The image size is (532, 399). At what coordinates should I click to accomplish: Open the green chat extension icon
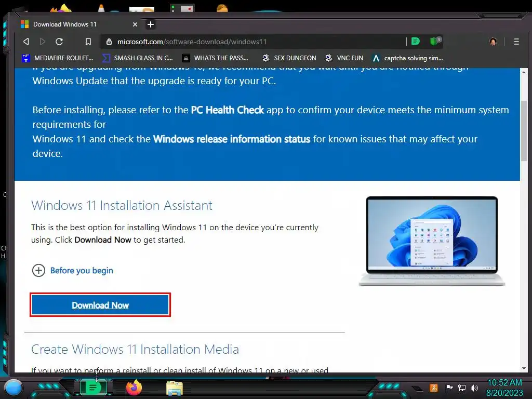(415, 42)
